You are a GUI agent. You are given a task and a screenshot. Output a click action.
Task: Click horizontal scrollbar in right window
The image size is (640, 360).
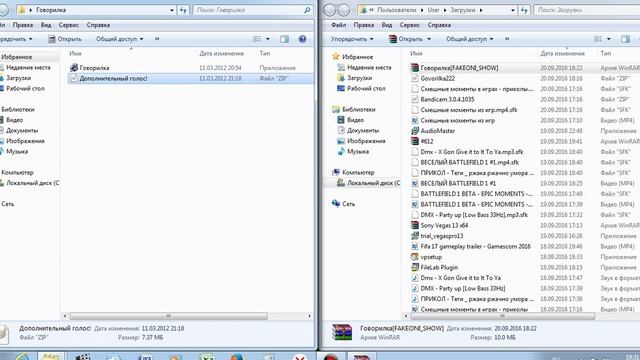click(x=503, y=316)
